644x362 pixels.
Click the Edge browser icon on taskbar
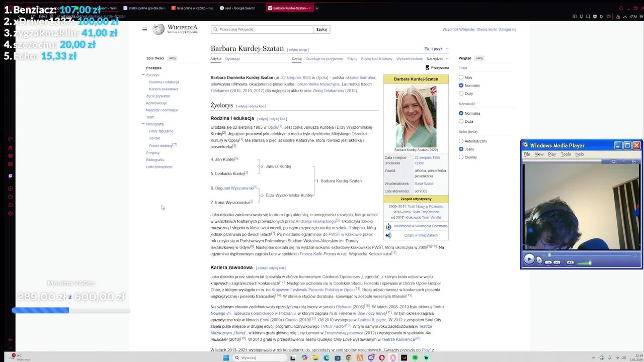pos(327,357)
